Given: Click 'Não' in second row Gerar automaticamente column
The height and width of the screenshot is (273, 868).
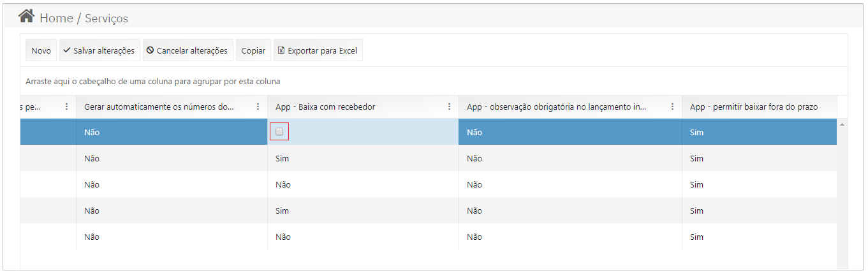Looking at the screenshot, I should (x=92, y=158).
